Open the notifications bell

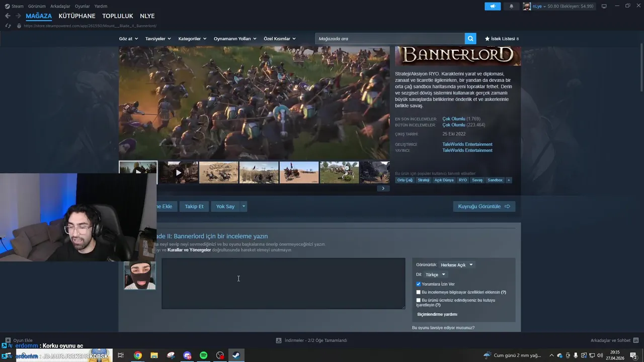pos(511,6)
